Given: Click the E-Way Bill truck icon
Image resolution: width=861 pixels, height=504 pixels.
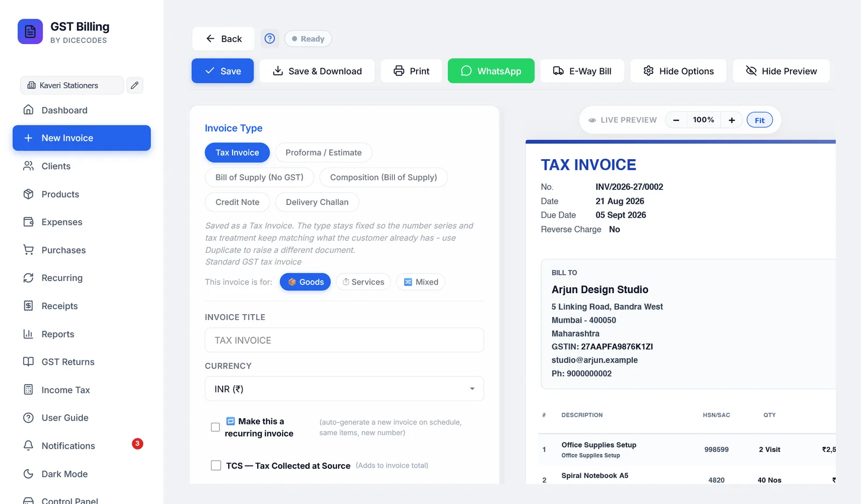Looking at the screenshot, I should [x=559, y=71].
